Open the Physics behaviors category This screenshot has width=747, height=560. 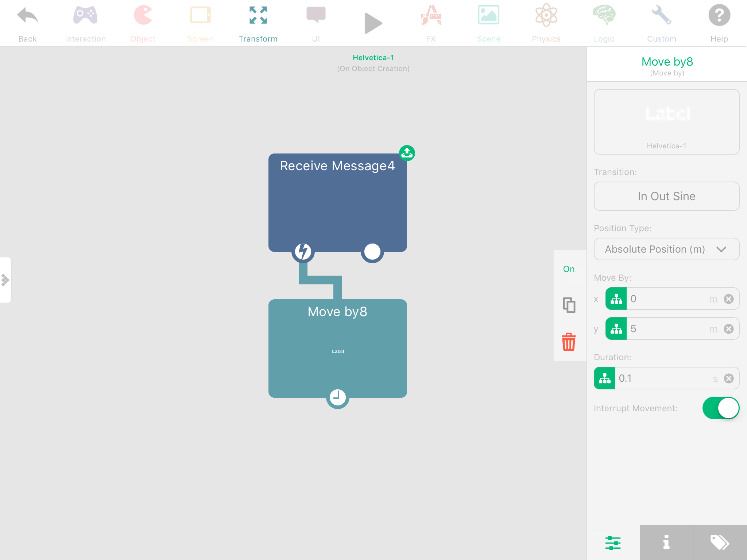pos(546,23)
